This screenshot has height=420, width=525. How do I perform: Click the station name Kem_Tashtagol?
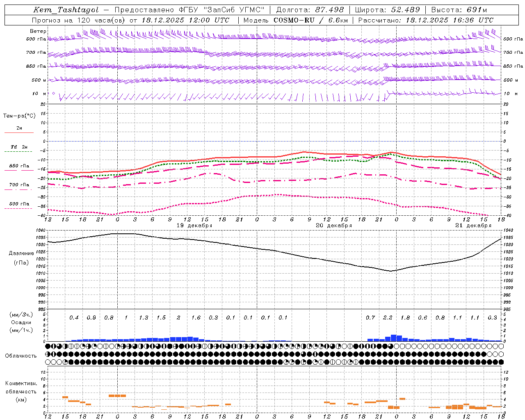66,10
